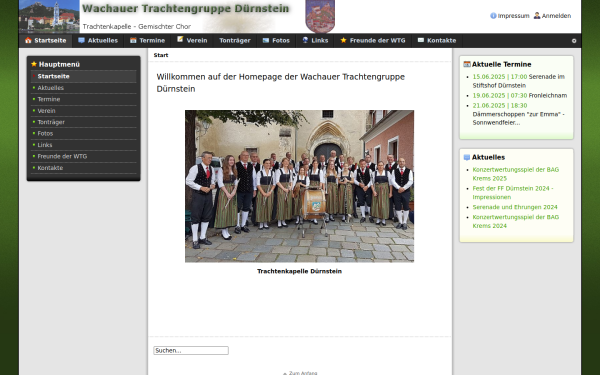600x375 pixels.
Task: Click the user icon beside Anmelden
Action: point(537,16)
